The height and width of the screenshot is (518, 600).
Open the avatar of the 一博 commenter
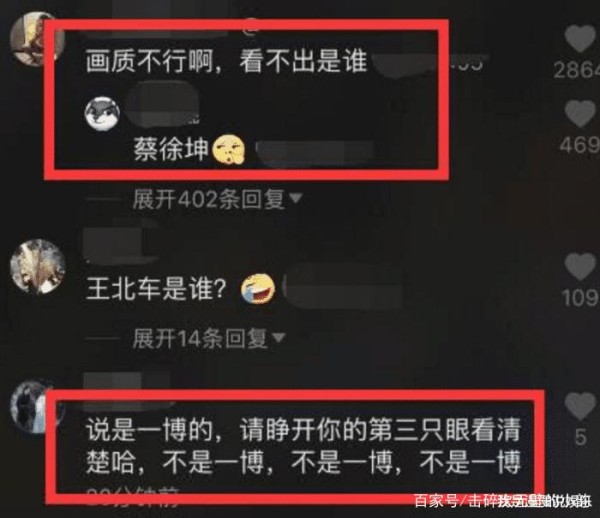pyautogui.click(x=34, y=406)
